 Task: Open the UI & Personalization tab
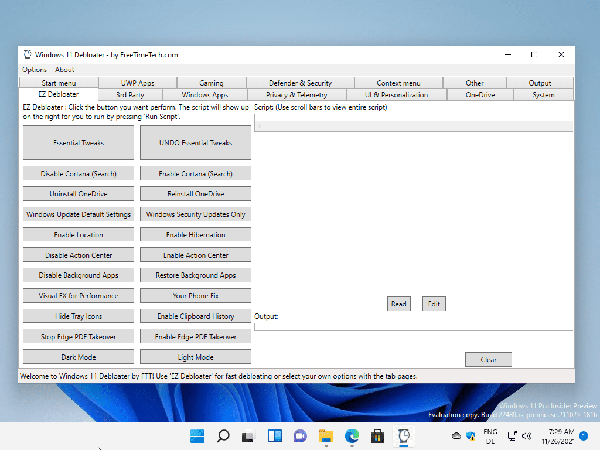[x=396, y=95]
